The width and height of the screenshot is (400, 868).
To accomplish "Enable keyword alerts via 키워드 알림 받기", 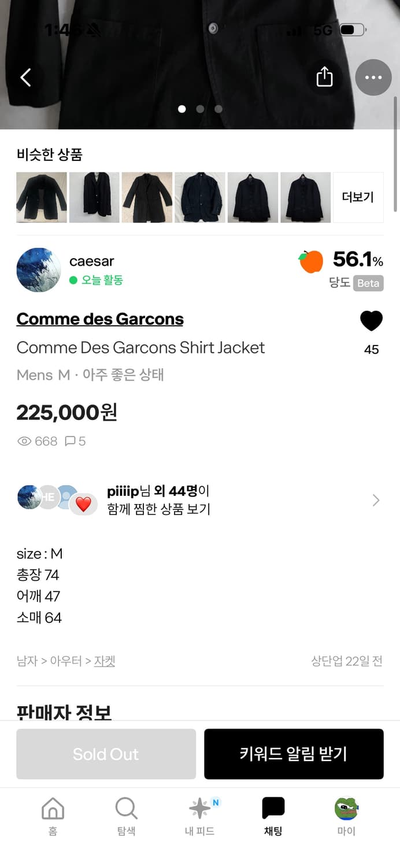I will pyautogui.click(x=294, y=754).
